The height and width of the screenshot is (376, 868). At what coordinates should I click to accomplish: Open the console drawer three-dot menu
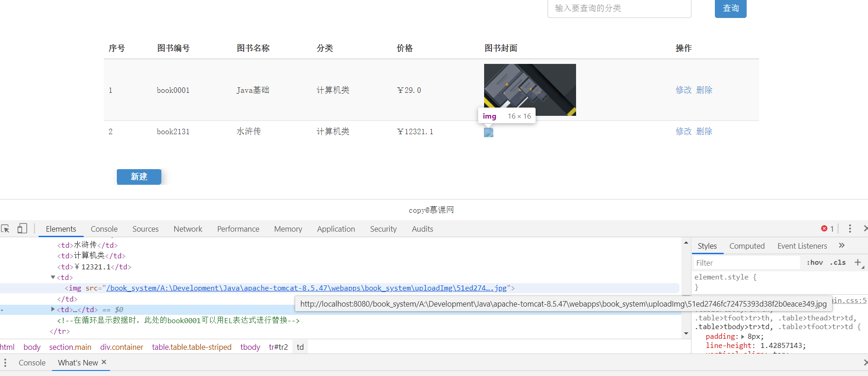point(6,363)
